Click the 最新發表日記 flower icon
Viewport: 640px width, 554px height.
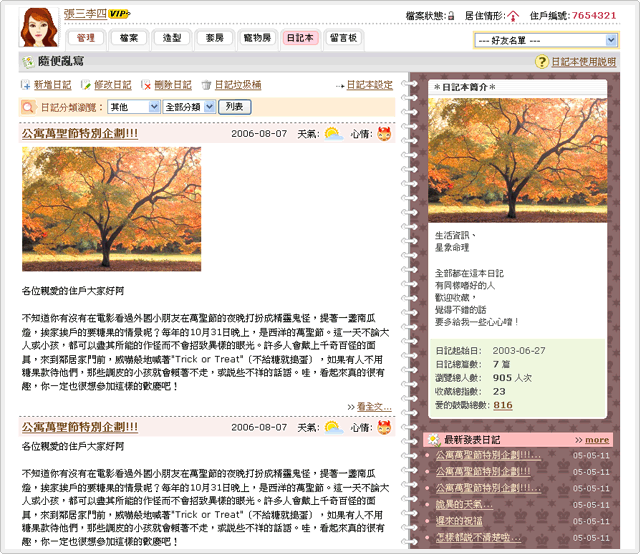[433, 439]
